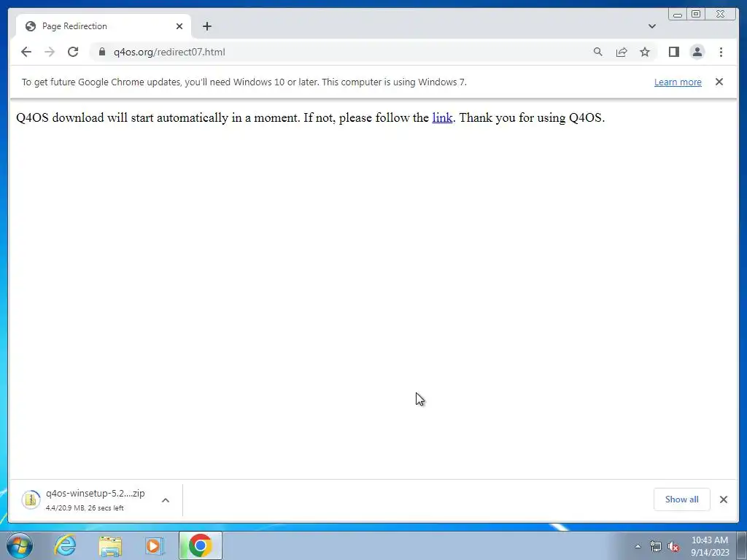The width and height of the screenshot is (747, 560).
Task: Go back to the previous page
Action: coord(26,52)
